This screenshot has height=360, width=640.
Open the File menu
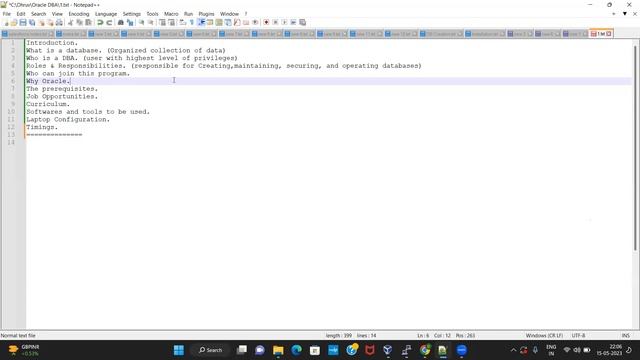[7, 14]
